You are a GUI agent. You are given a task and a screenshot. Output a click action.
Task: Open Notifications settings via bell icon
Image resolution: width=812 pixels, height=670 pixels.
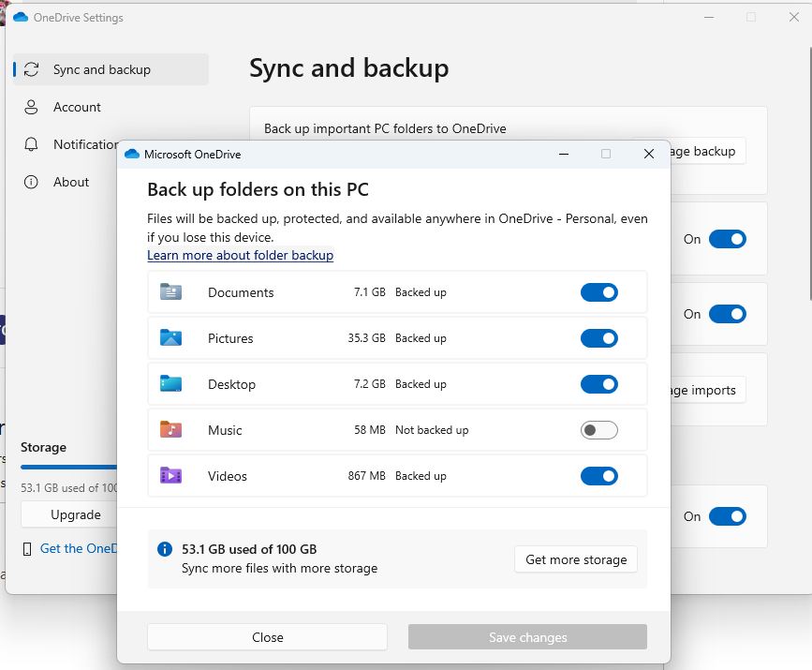32,144
